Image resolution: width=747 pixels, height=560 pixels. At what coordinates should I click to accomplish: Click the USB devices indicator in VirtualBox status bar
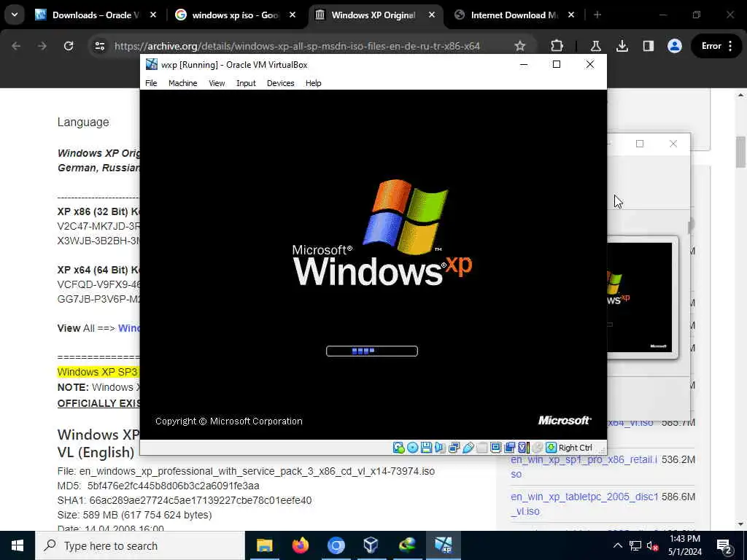click(468, 448)
